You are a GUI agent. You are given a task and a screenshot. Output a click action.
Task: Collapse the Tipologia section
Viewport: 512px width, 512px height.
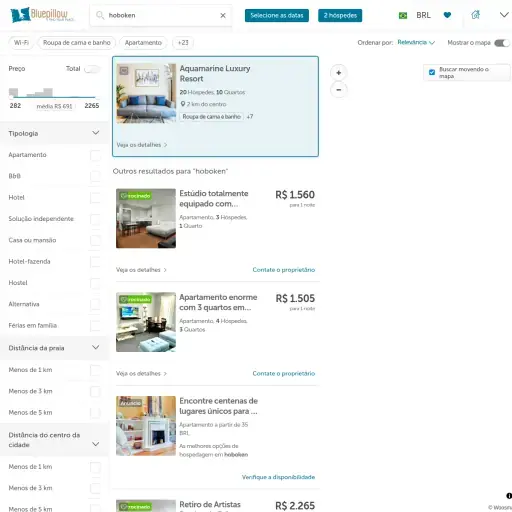(96, 133)
